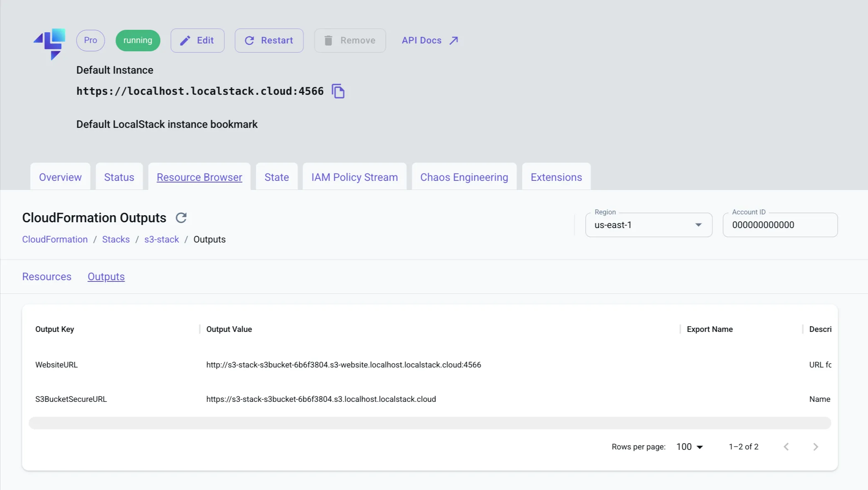The width and height of the screenshot is (868, 490).
Task: Open the s3-stack breadcrumb link
Action: pyautogui.click(x=161, y=239)
